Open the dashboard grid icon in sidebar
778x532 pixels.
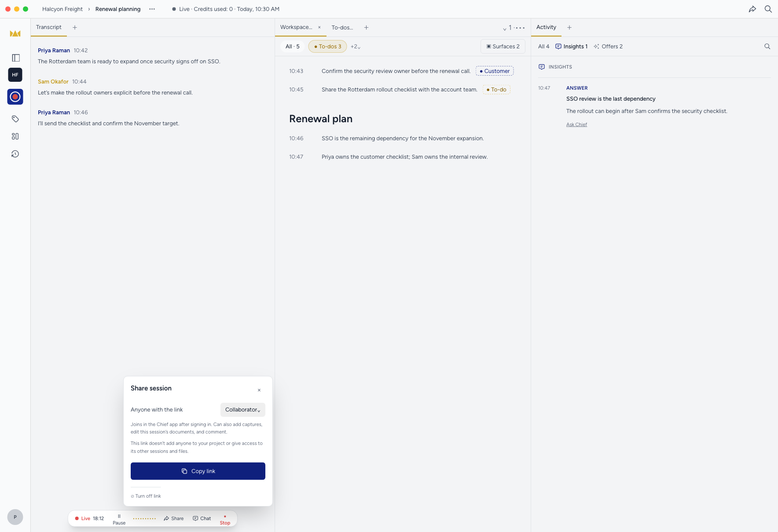point(15,136)
